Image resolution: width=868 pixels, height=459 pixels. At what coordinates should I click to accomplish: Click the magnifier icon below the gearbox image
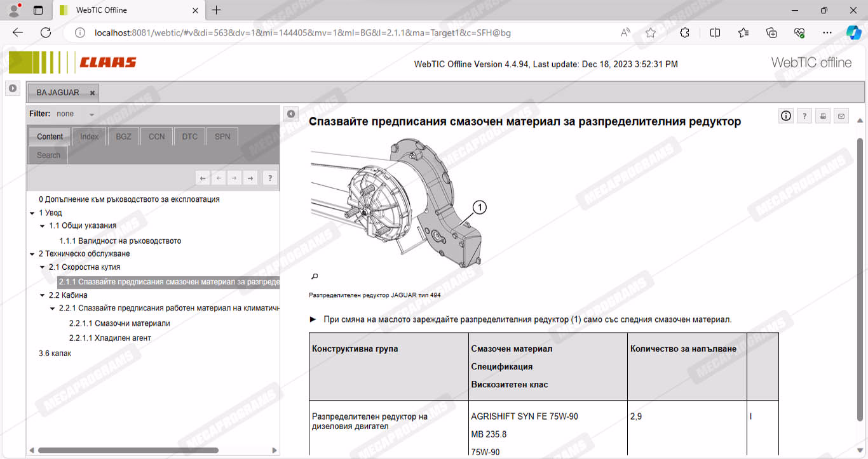click(x=314, y=276)
